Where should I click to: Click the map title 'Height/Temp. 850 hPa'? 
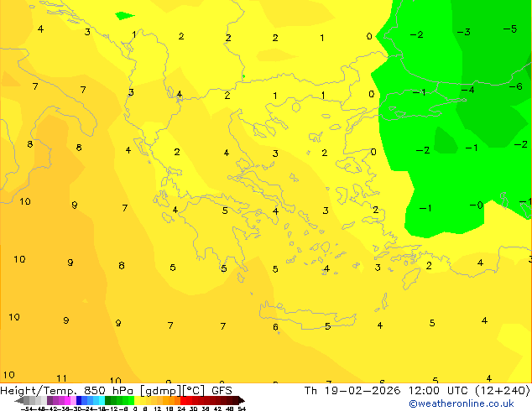66,391
